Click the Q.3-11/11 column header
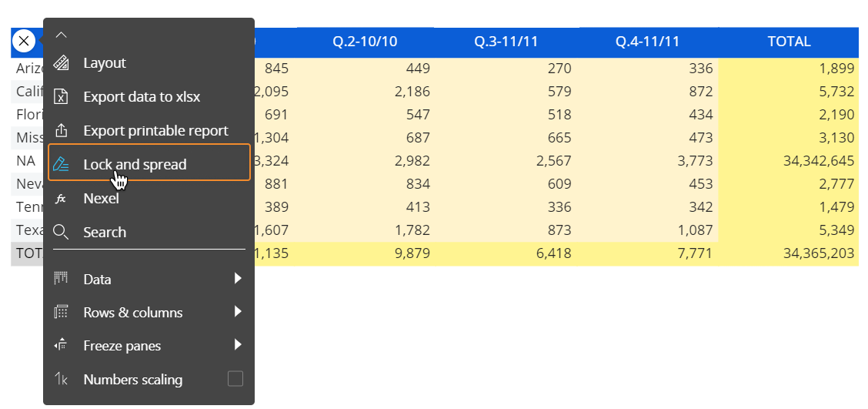This screenshot has height=409, width=868. 506,42
